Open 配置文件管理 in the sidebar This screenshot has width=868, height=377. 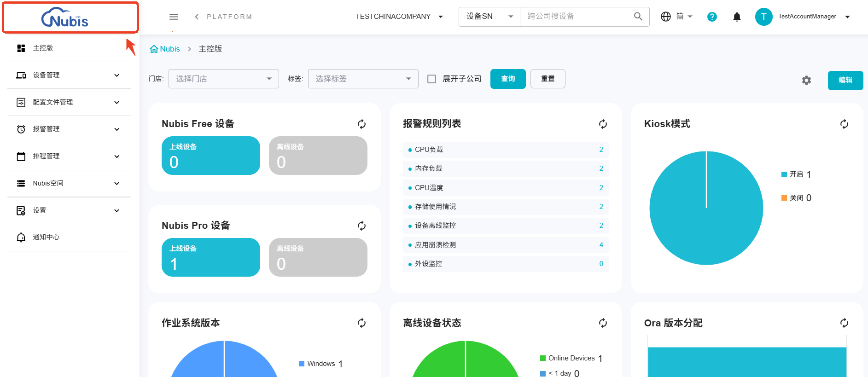tap(69, 102)
